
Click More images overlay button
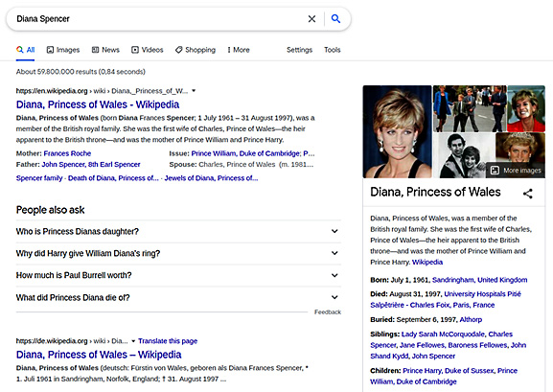516,171
